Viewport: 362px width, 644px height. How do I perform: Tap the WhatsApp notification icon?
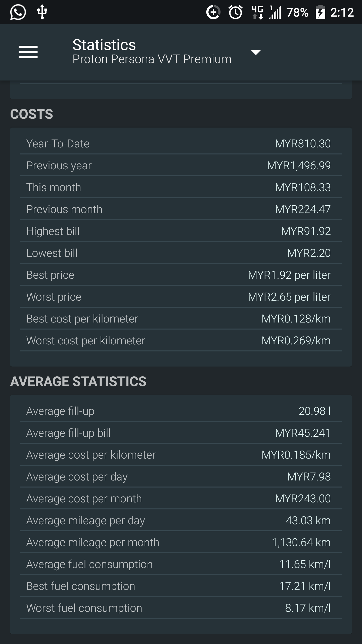coord(18,12)
